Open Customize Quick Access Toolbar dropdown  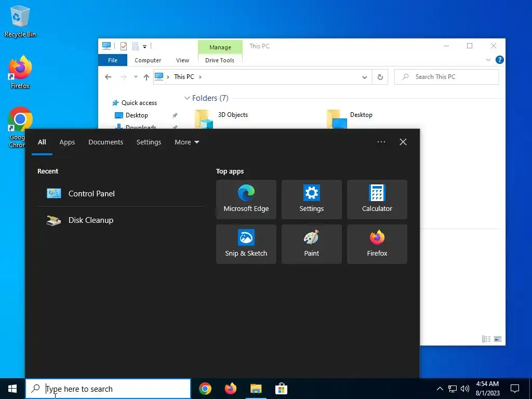coord(144,46)
